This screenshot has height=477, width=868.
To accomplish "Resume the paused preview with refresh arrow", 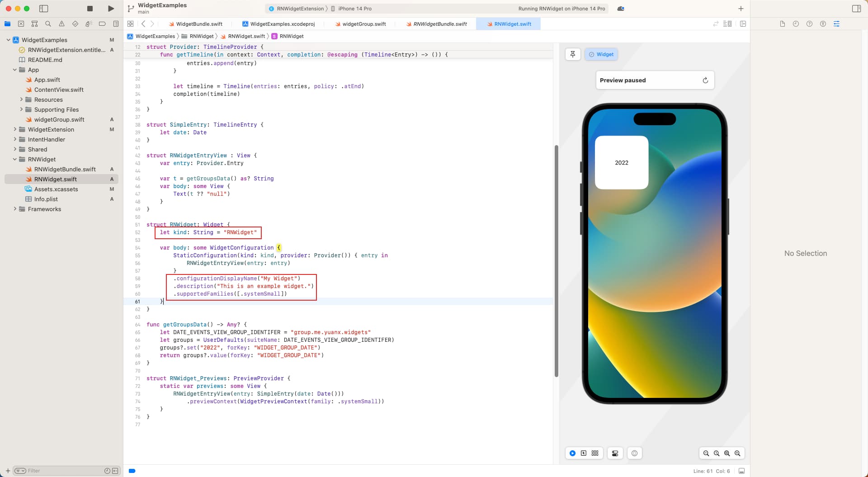I will click(x=705, y=80).
